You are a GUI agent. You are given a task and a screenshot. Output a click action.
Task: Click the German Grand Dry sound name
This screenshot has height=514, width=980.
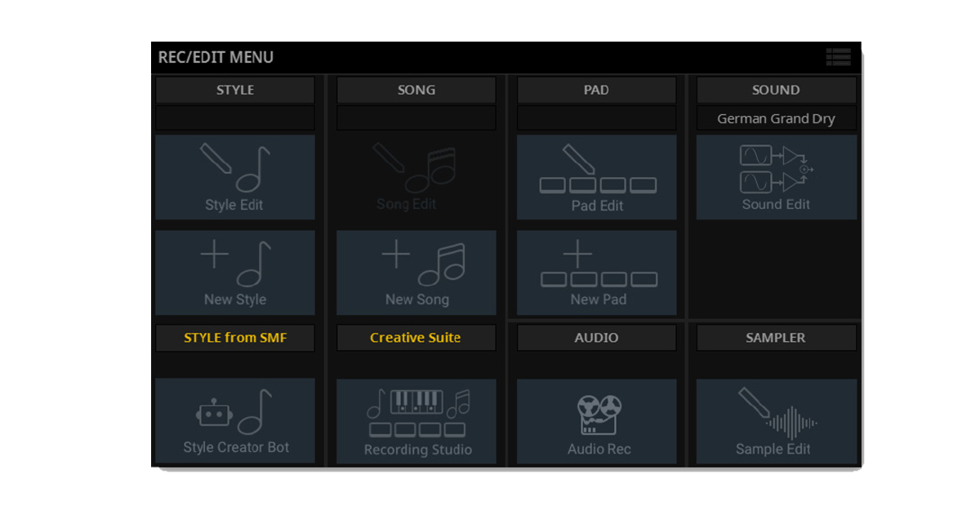pyautogui.click(x=777, y=118)
